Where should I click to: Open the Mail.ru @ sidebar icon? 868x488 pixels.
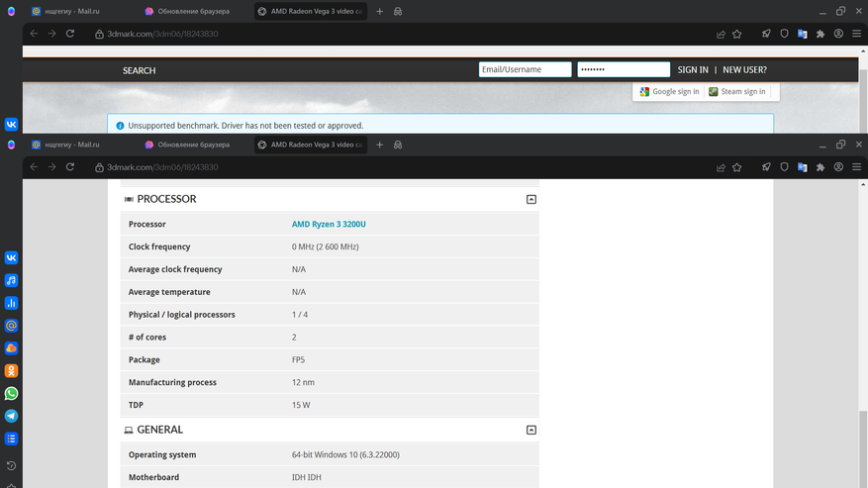pyautogui.click(x=11, y=326)
